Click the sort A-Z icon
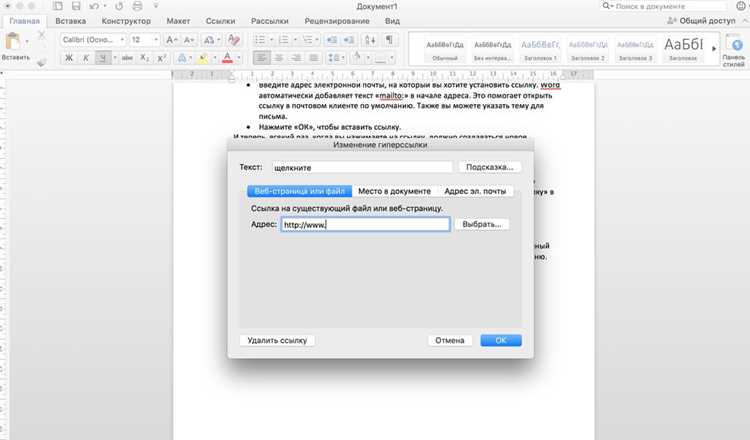 coord(370,40)
